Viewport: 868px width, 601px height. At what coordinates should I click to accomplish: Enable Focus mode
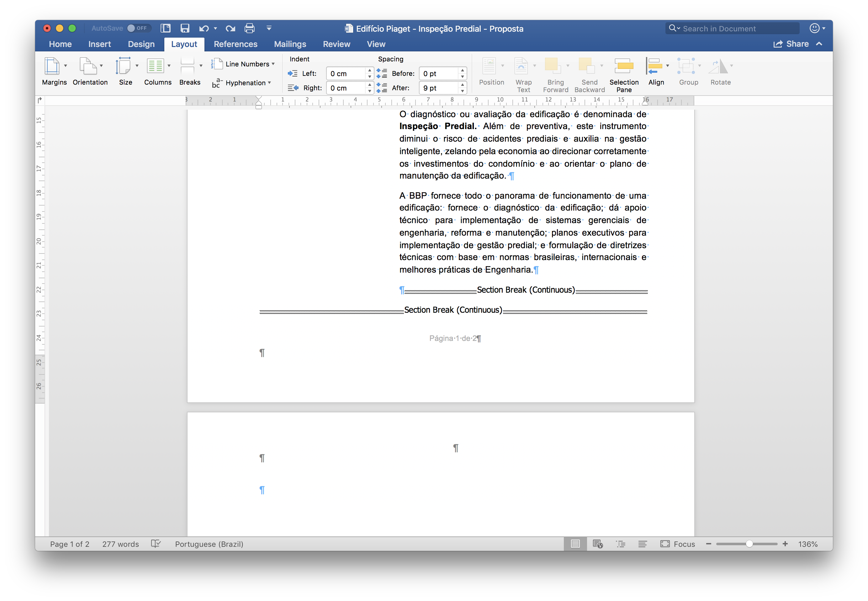coord(677,544)
